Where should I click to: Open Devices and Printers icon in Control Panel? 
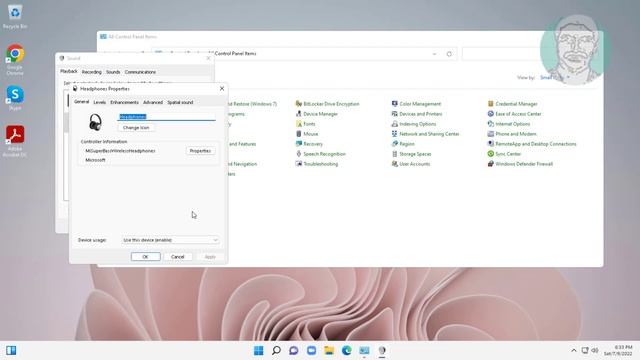point(395,114)
